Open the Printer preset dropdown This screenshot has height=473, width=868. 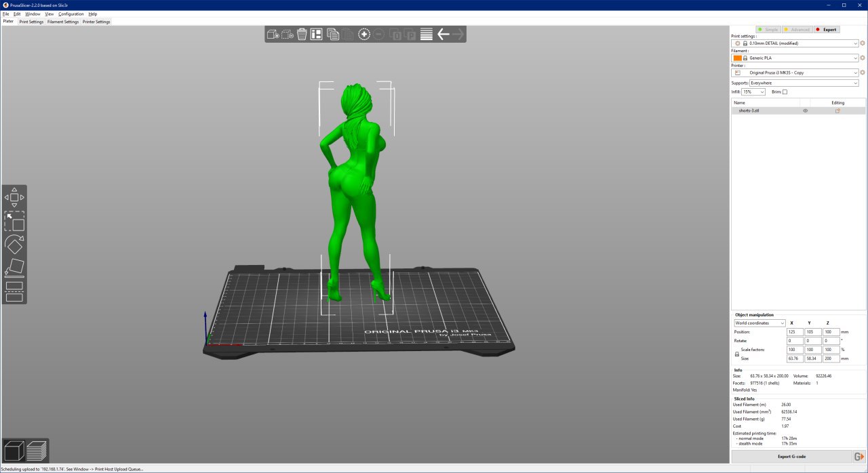(x=795, y=73)
